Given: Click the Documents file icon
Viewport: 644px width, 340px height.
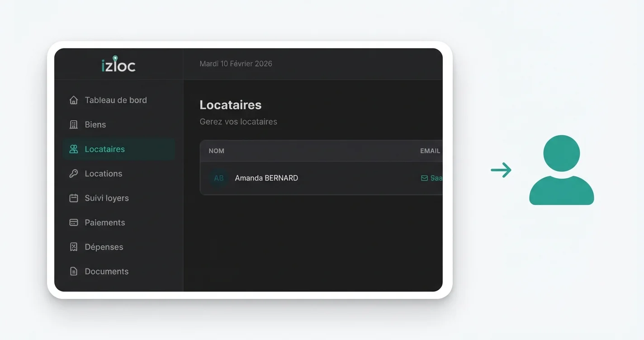Looking at the screenshot, I should 74,271.
